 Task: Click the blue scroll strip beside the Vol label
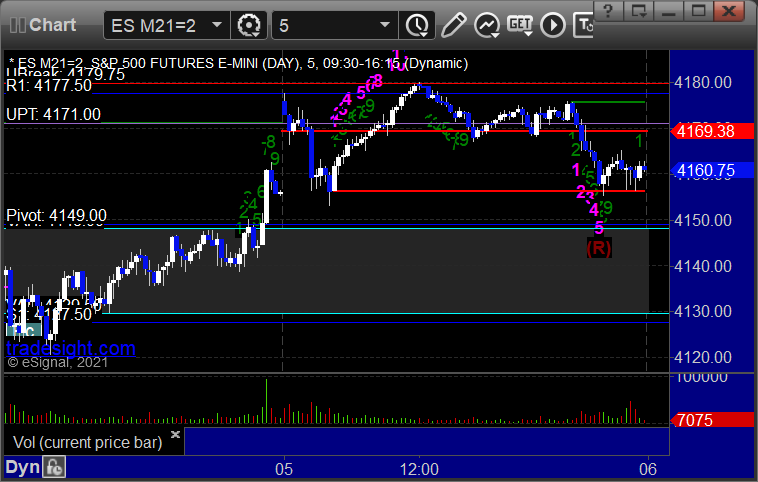(426, 441)
